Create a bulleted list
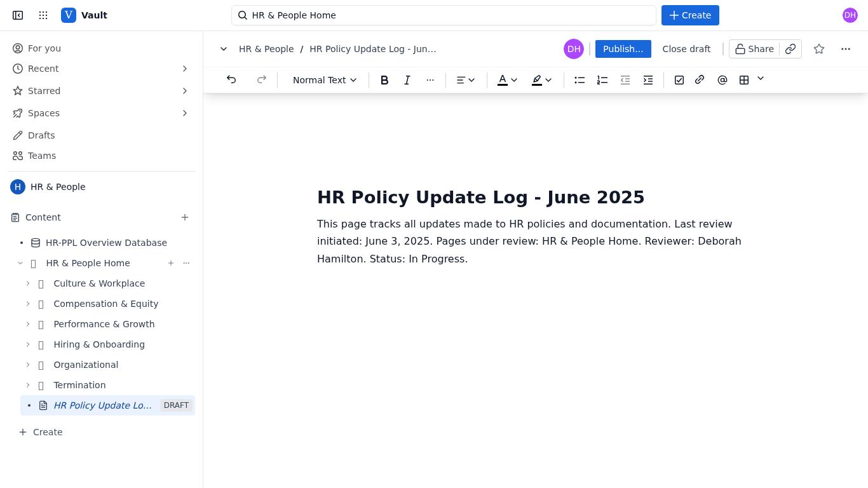868x488 pixels. coord(580,80)
